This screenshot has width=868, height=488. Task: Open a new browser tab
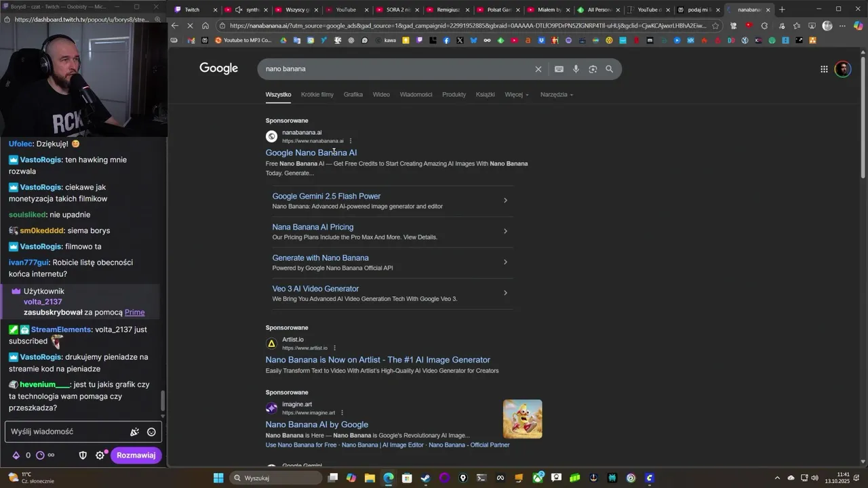(782, 9)
